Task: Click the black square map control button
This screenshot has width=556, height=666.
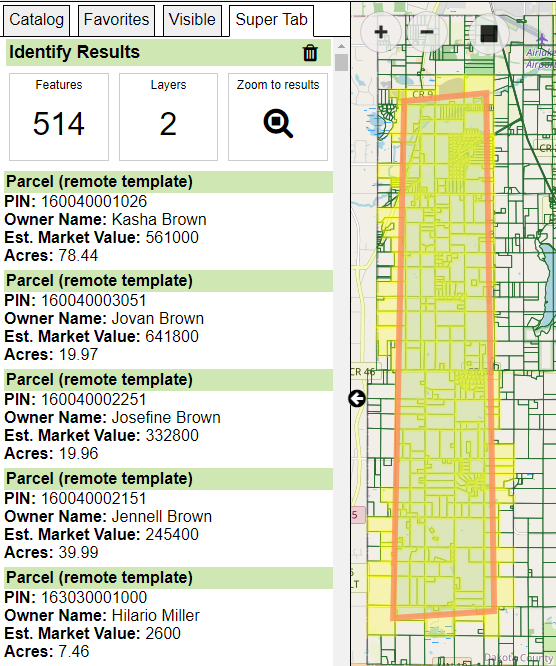Action: (x=488, y=33)
